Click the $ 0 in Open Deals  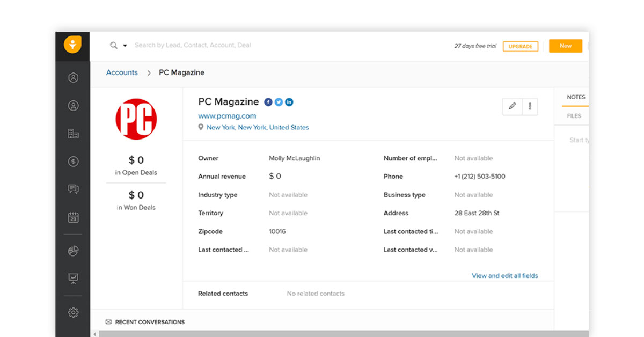point(136,160)
